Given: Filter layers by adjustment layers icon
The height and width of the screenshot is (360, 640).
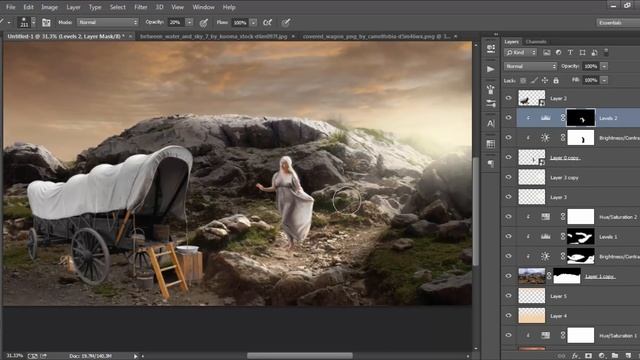Looking at the screenshot, I should [558, 52].
